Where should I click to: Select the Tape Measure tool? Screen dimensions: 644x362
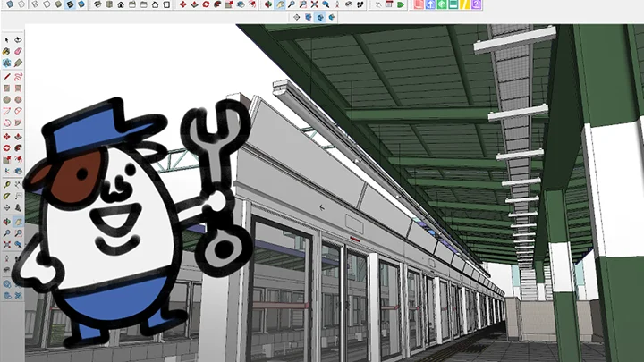pyautogui.click(x=6, y=185)
